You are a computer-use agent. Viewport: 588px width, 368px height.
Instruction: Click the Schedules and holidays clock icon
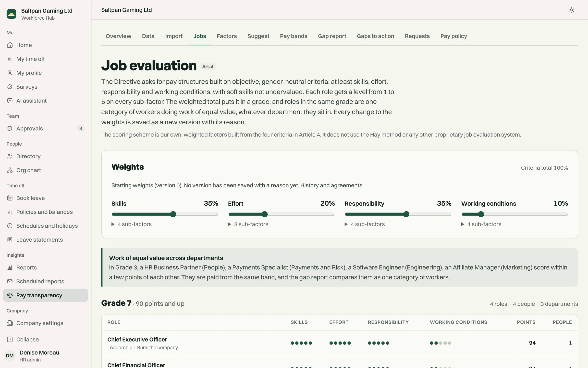point(10,226)
